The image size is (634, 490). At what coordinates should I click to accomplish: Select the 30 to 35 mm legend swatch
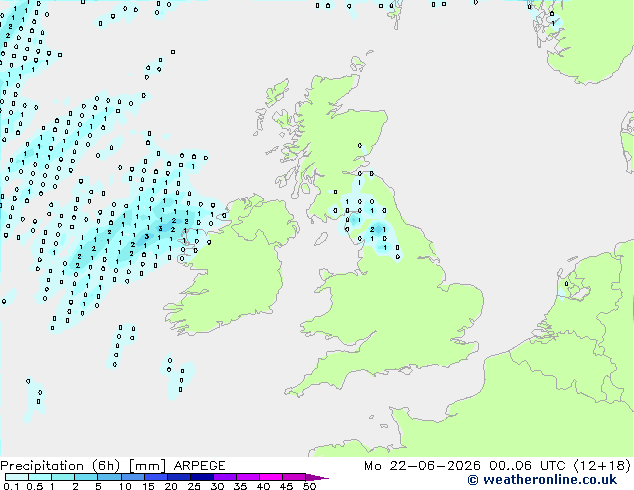pyautogui.click(x=224, y=477)
